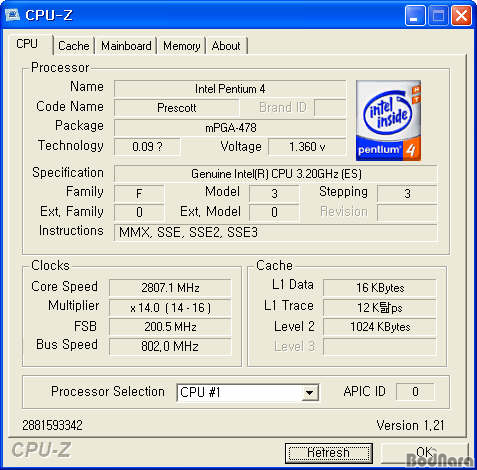Click the Refresh button
The height and width of the screenshot is (470, 477).
[x=329, y=453]
